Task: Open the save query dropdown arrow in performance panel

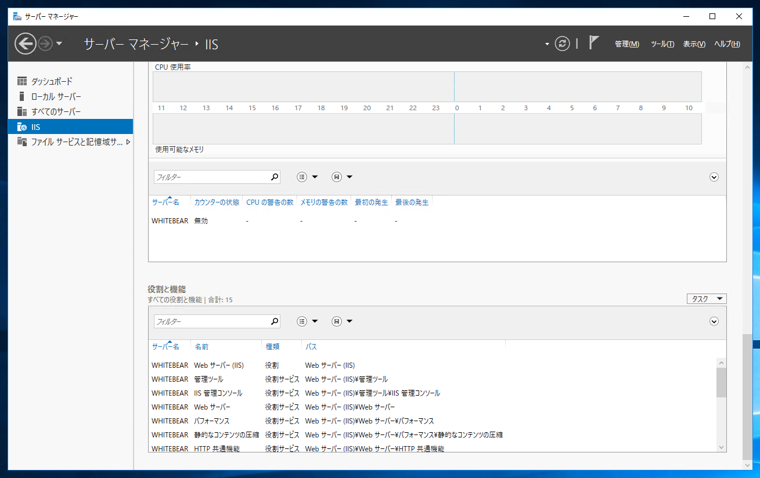Action: click(x=349, y=177)
